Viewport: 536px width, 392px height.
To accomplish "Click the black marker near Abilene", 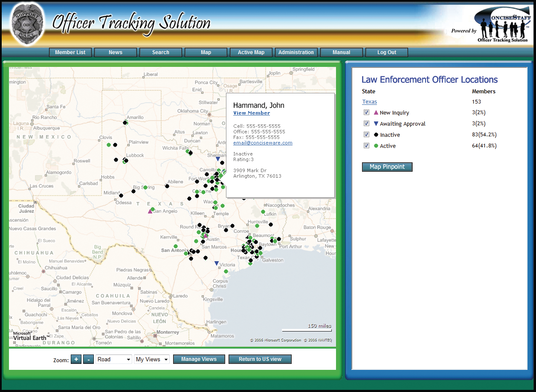I will (167, 186).
